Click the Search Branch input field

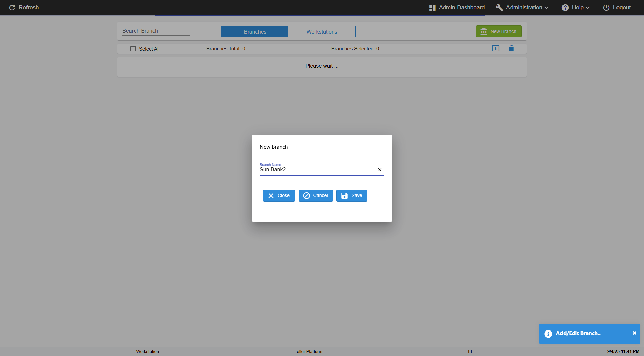[156, 31]
